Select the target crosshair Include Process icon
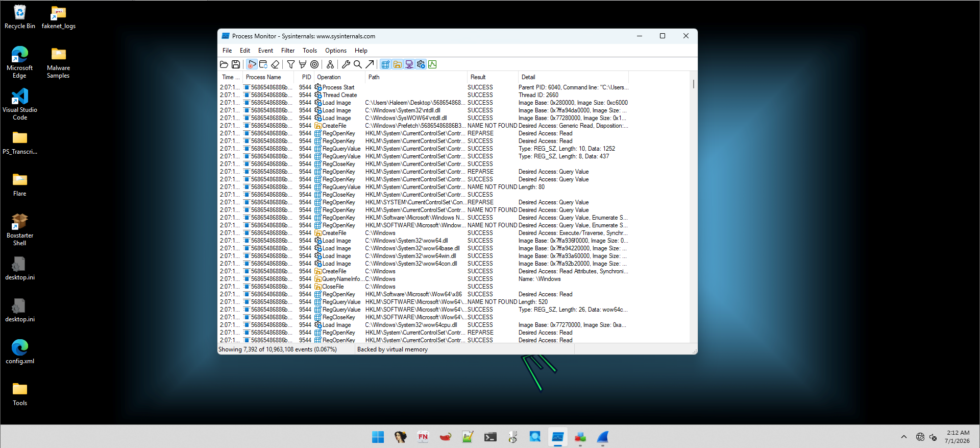This screenshot has width=980, height=448. pyautogui.click(x=314, y=64)
